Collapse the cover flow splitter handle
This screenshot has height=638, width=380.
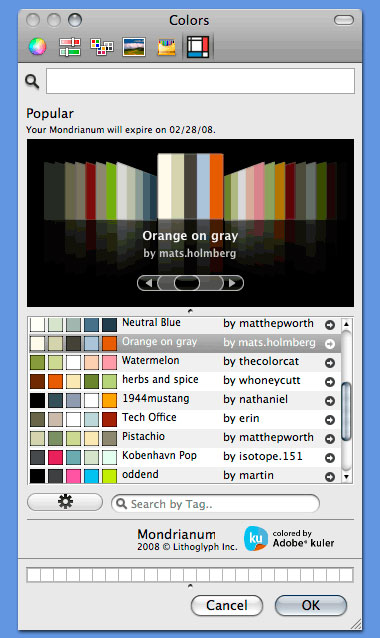click(190, 311)
